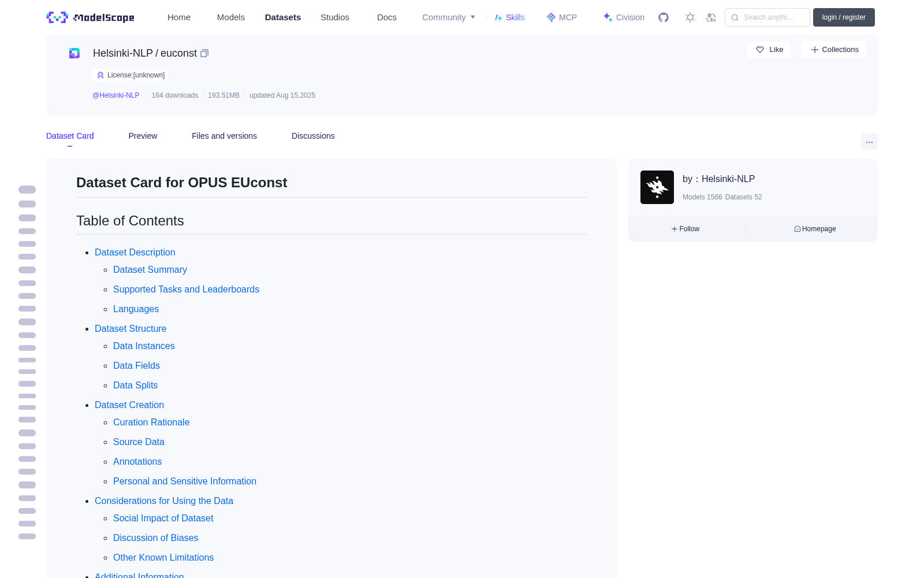Viewport: 924px width, 578px height.
Task: Jump to Dataset Creation
Action: point(129,405)
